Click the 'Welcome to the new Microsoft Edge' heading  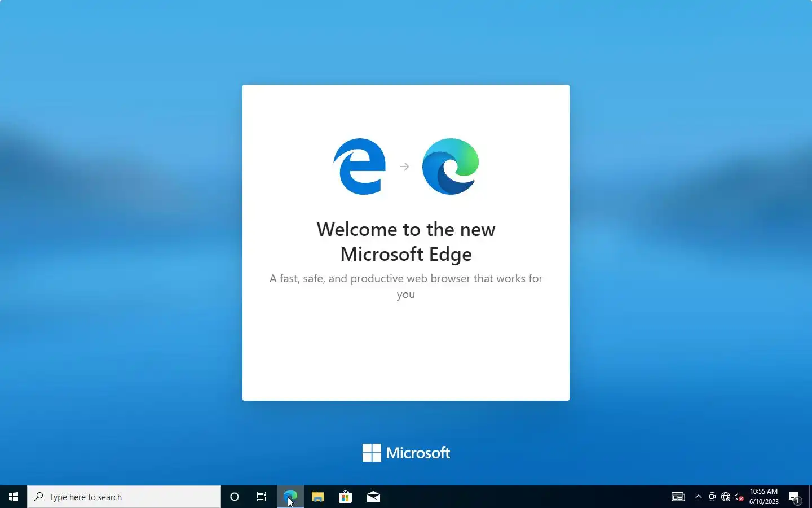tap(406, 242)
